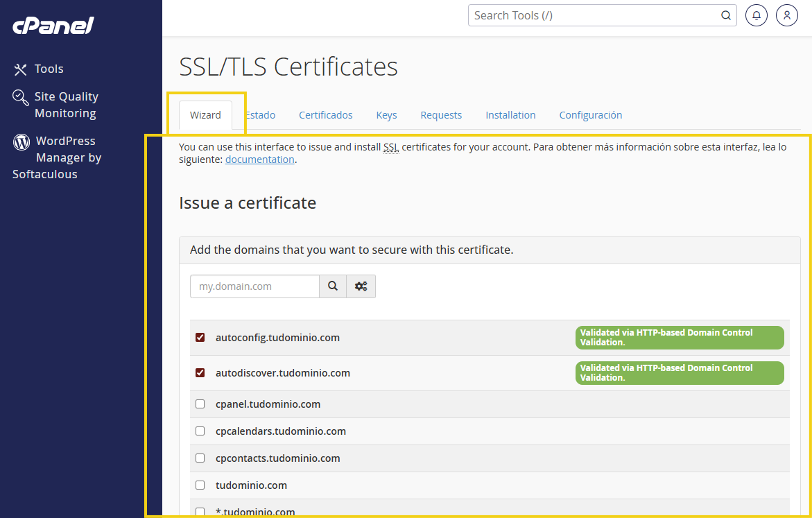Click the SSL/TLS Certificates title

pos(288,67)
